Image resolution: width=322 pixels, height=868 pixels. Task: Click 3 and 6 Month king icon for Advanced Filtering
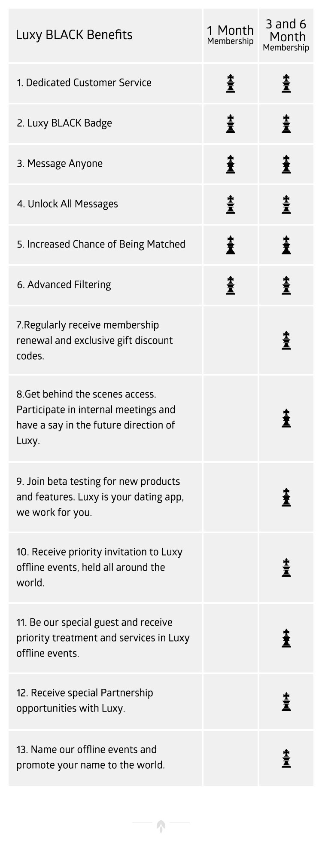(x=286, y=285)
